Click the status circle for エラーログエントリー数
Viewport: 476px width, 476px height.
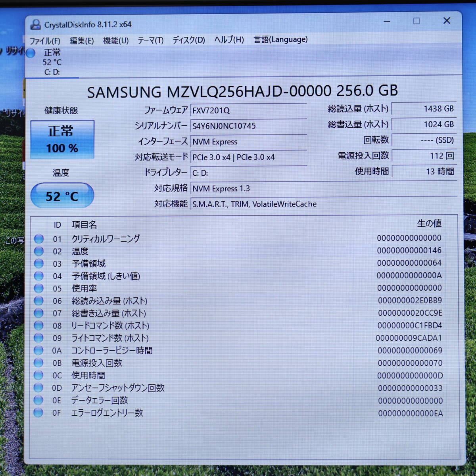pyautogui.click(x=38, y=413)
